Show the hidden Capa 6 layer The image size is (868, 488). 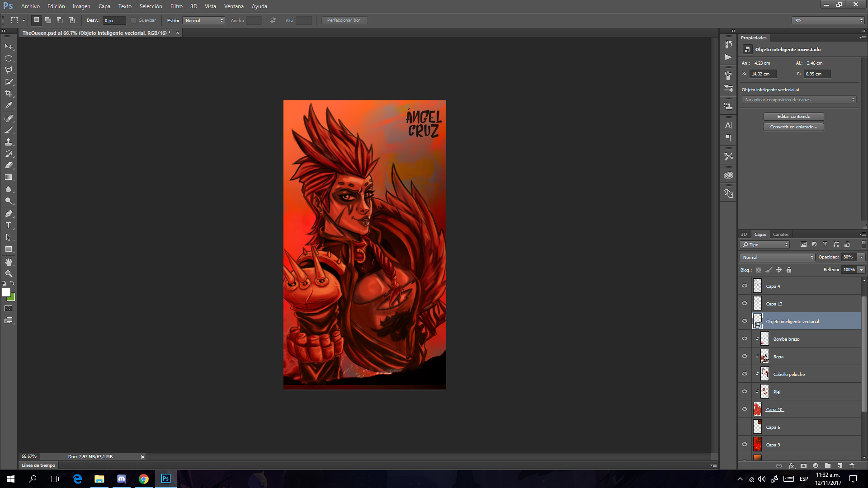pyautogui.click(x=745, y=427)
